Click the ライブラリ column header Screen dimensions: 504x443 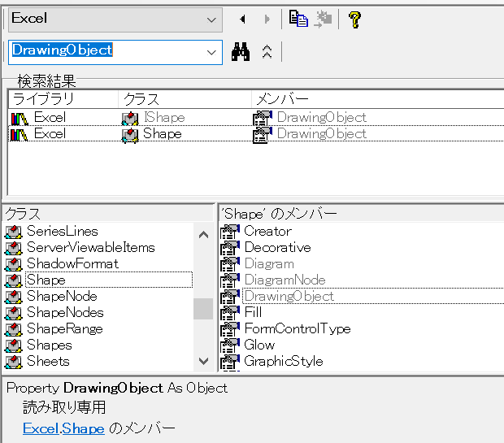click(63, 99)
